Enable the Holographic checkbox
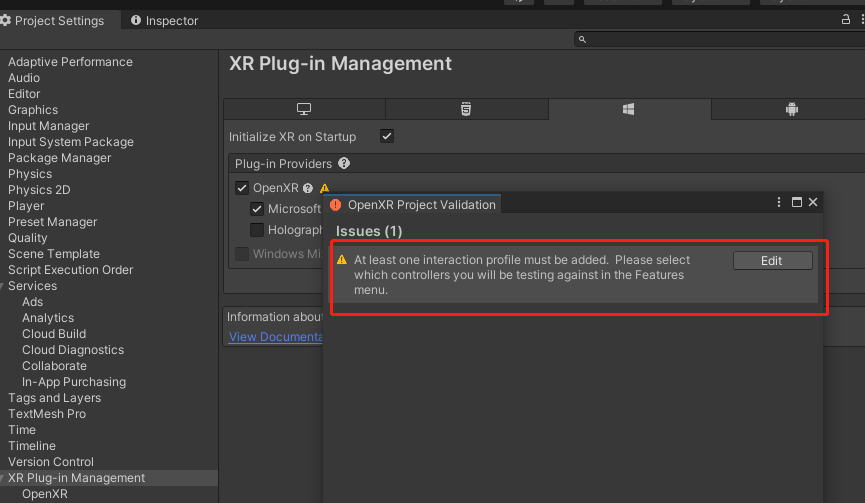 257,230
